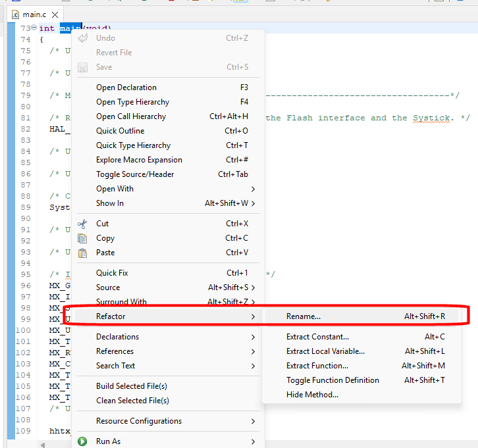Select Extract Constant... menu entry
Viewport: 478px width, 448px height.
(x=317, y=337)
